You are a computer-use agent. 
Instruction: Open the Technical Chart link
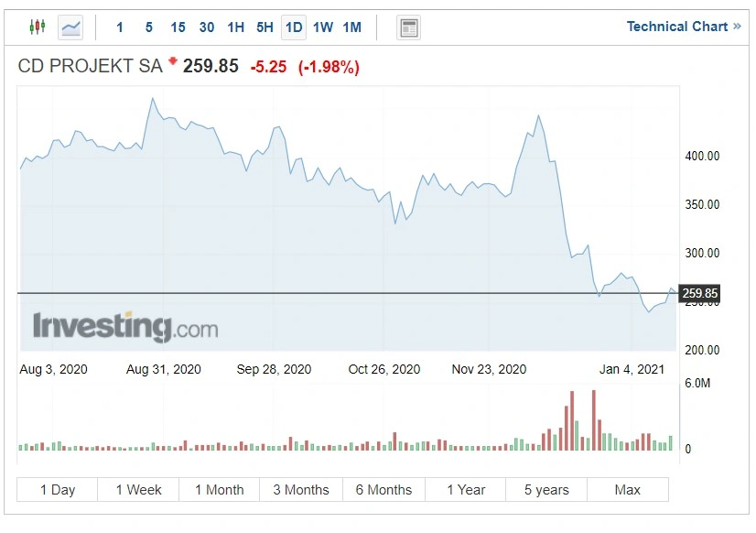[677, 26]
